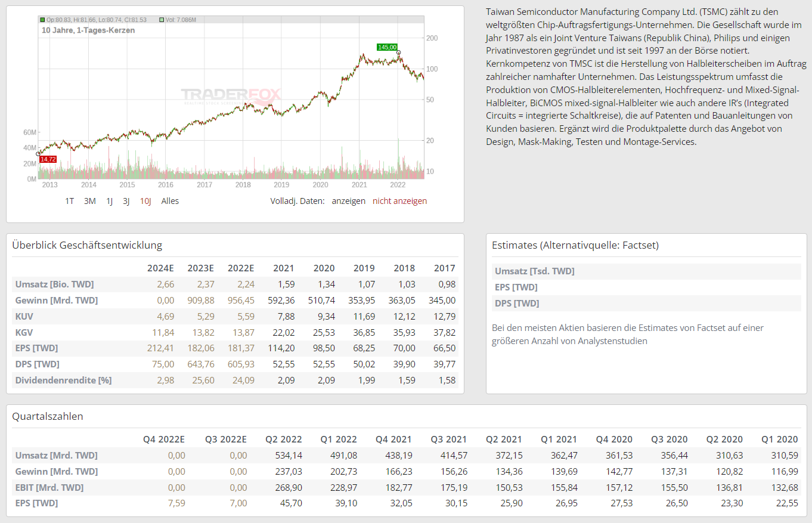Click the 'Q4 2021' quarterly column header
The width and height of the screenshot is (812, 523).
393,439
